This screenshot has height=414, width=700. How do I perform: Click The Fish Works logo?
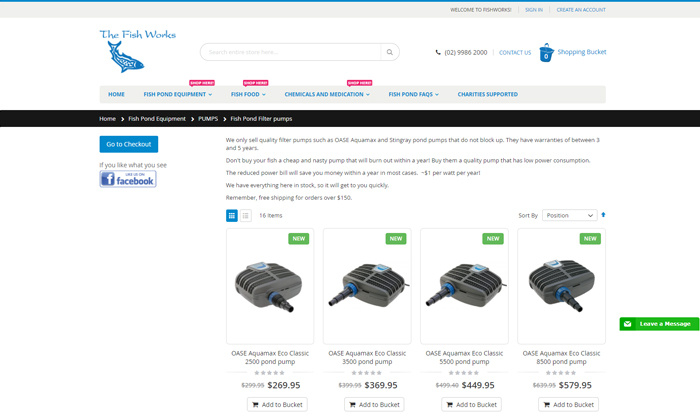(x=138, y=51)
